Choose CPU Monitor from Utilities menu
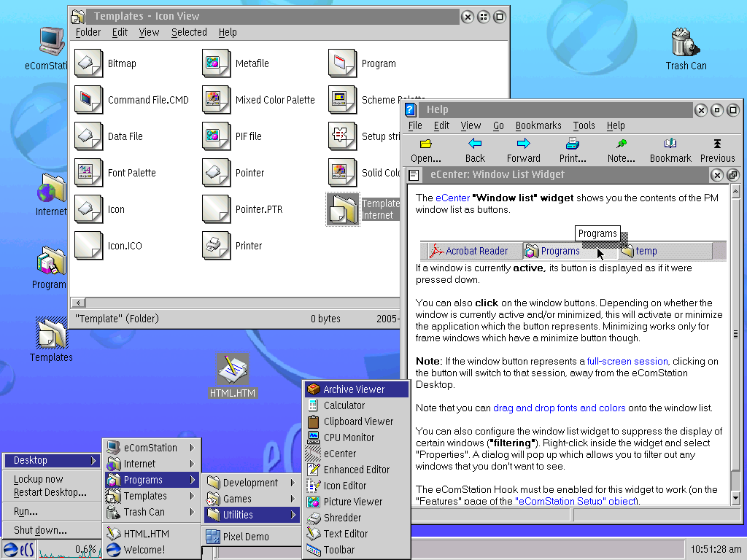The image size is (747, 560). tap(356, 437)
